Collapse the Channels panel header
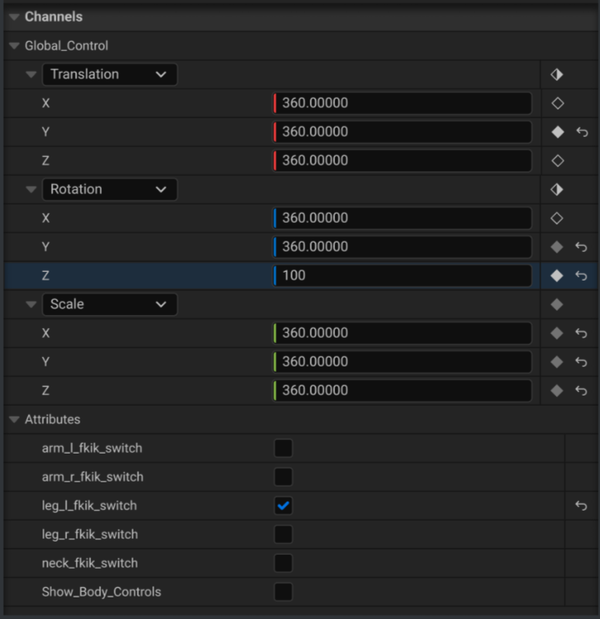600x619 pixels. (x=13, y=17)
